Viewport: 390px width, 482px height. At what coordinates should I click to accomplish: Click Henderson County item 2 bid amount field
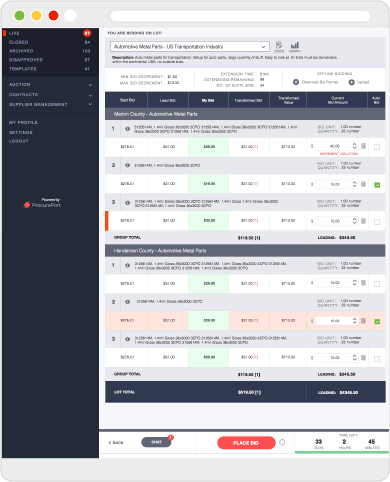coord(337,321)
